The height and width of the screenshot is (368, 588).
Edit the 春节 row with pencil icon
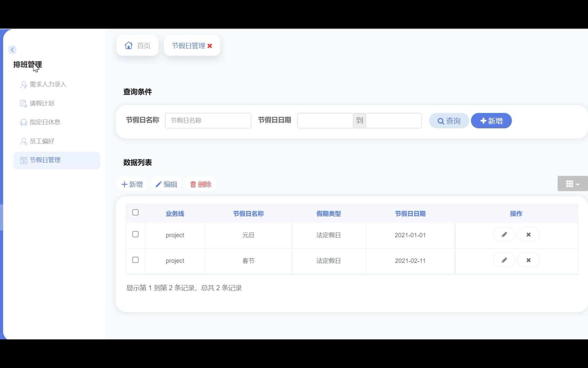click(504, 260)
